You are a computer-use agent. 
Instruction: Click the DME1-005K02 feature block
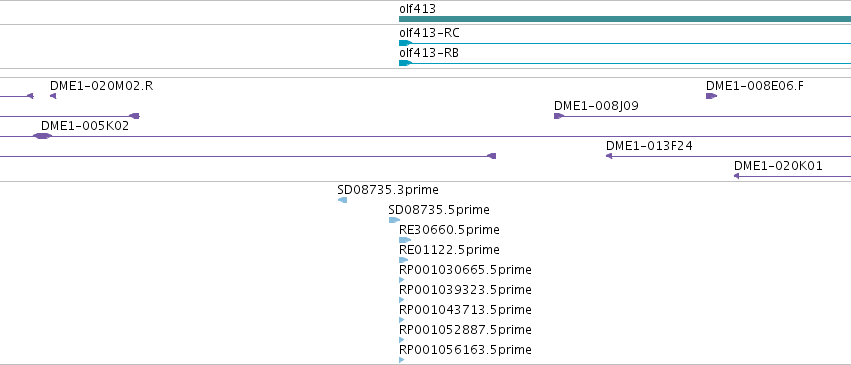point(42,136)
